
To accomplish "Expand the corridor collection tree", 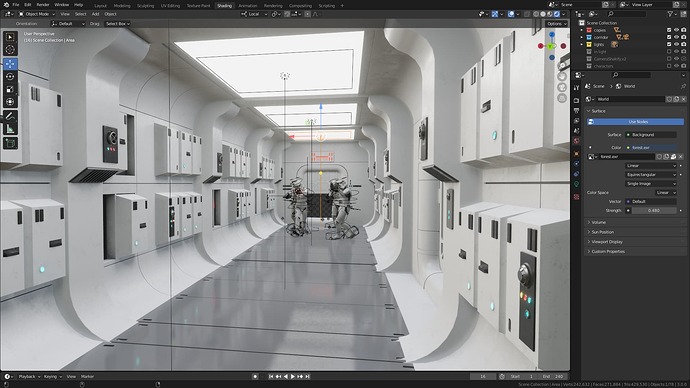I will pyautogui.click(x=582, y=37).
